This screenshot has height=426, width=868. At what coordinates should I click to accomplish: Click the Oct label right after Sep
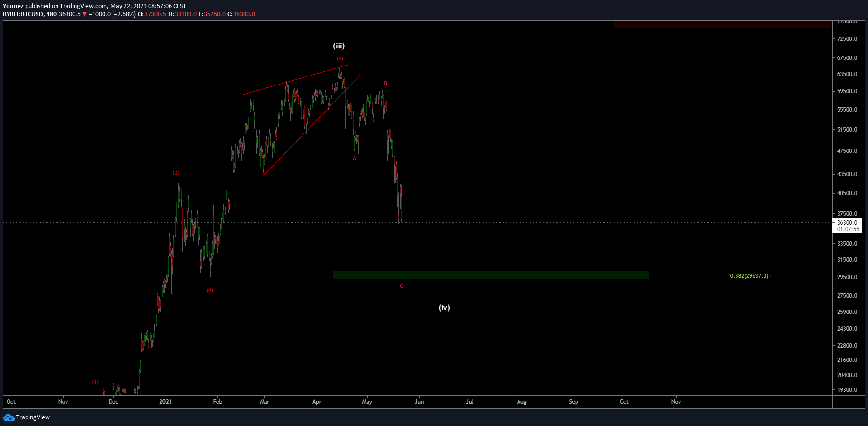tap(624, 402)
